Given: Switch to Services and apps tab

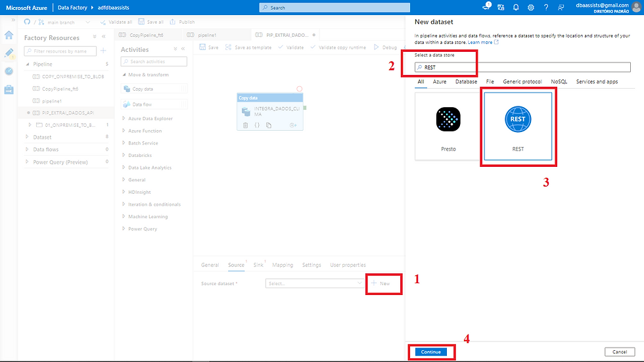Looking at the screenshot, I should [x=597, y=81].
